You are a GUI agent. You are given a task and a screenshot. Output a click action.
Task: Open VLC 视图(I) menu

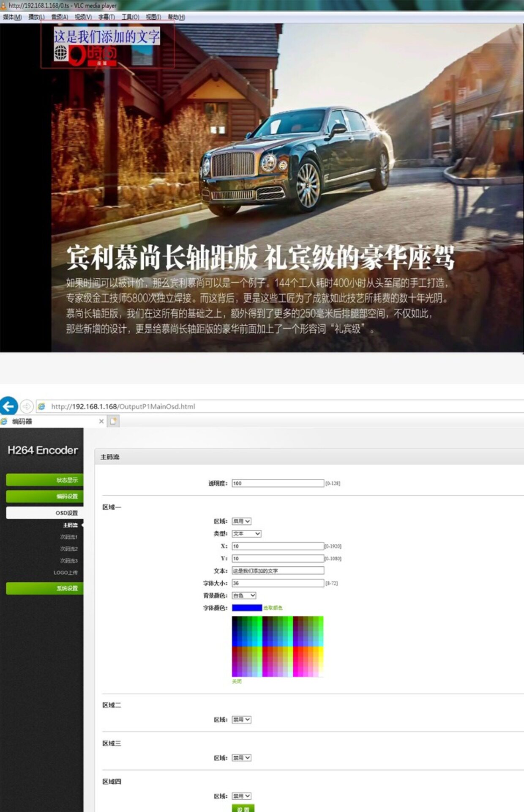pos(153,17)
